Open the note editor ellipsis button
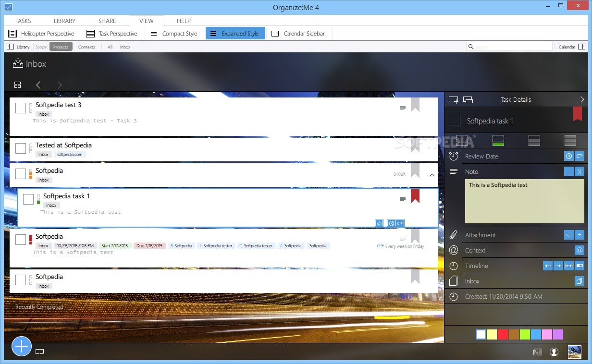 [x=568, y=171]
